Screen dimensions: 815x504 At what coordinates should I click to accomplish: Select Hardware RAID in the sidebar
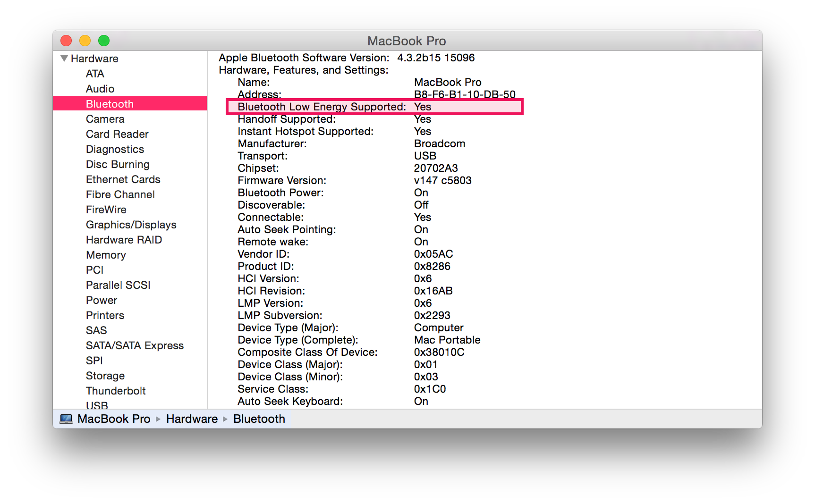point(124,240)
